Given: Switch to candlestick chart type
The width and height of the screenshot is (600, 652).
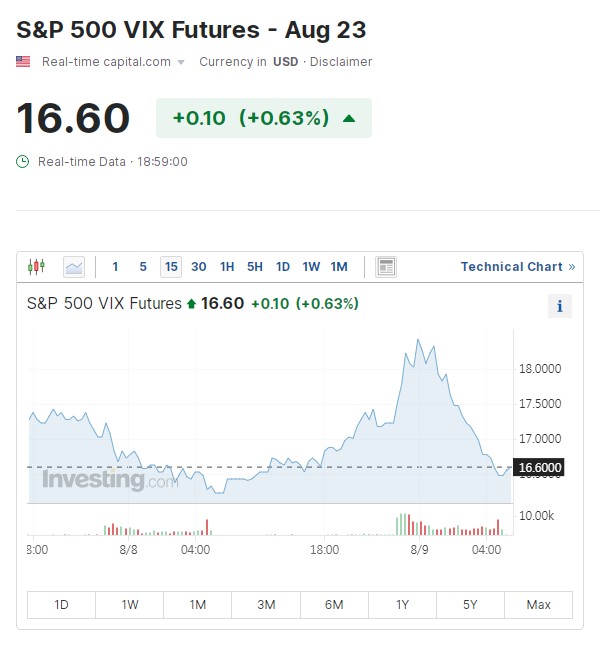Looking at the screenshot, I should (38, 267).
